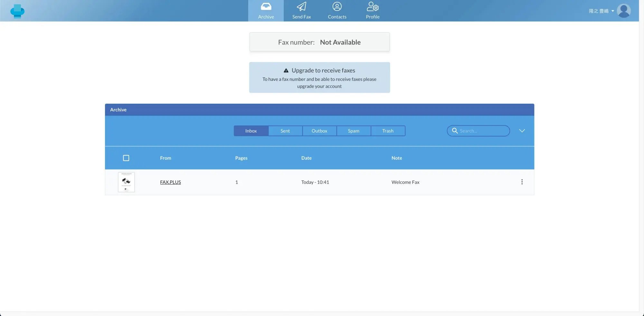Click the Pages column header

click(x=241, y=158)
